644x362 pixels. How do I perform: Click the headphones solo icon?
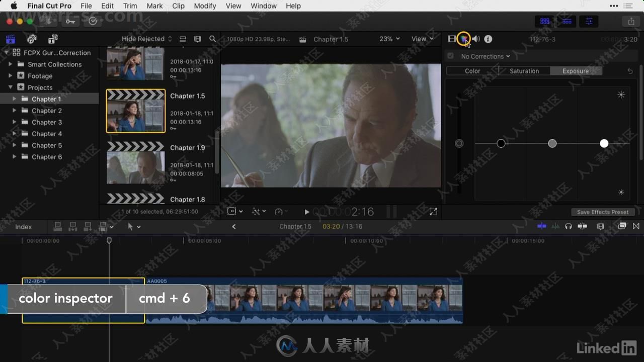pos(569,226)
